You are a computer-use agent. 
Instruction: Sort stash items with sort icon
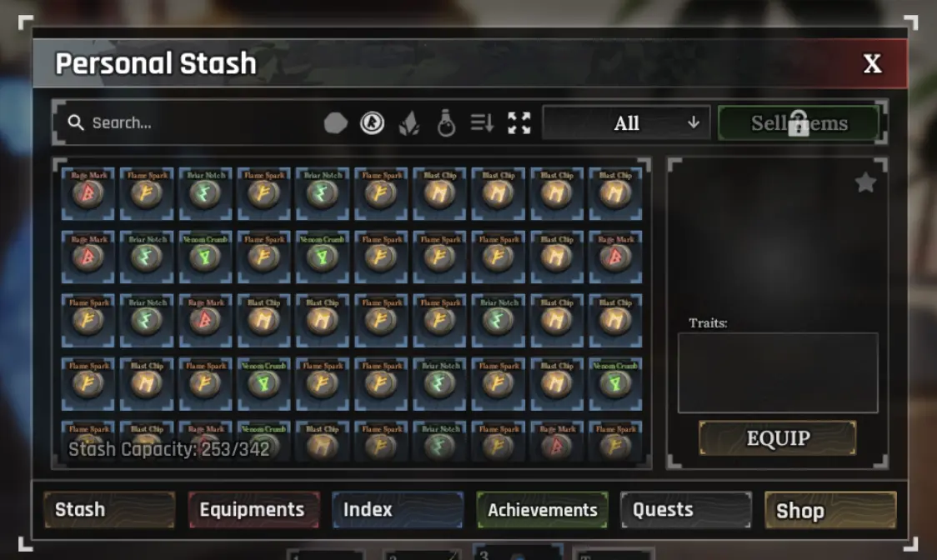coord(482,123)
